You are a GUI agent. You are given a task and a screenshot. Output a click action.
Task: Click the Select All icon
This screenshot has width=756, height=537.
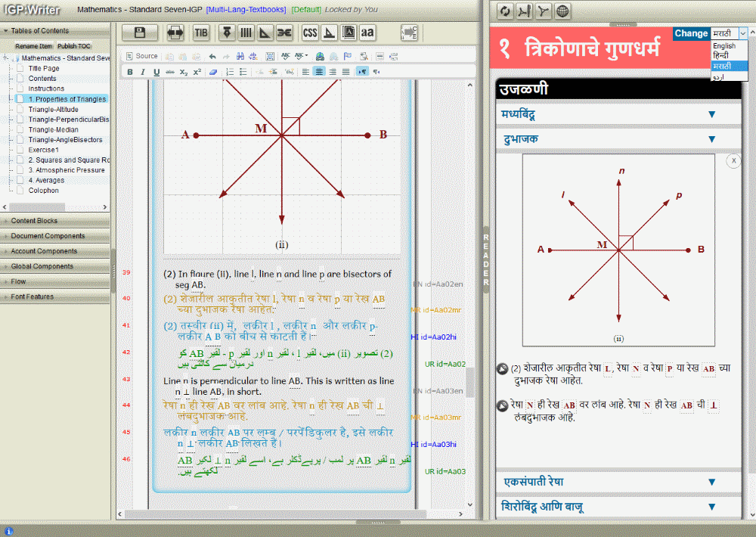[x=270, y=57]
